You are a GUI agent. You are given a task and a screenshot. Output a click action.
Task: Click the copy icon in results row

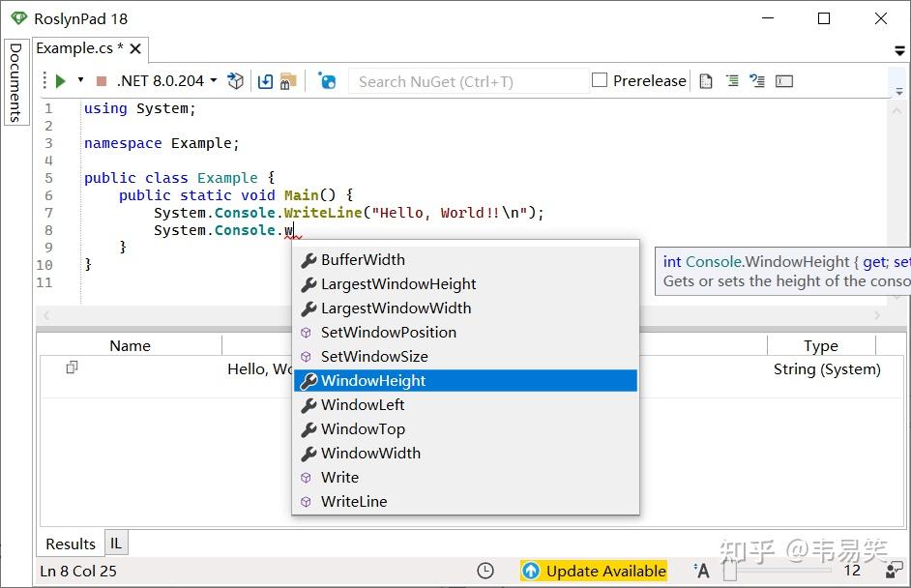[72, 367]
